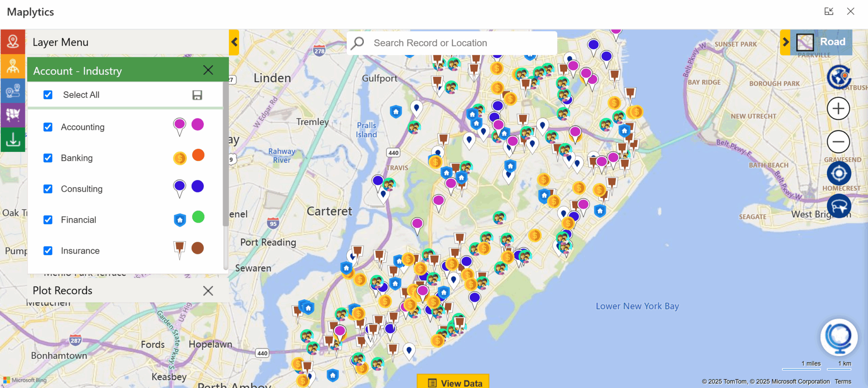
Task: Click the green Download export icon
Action: tap(13, 140)
